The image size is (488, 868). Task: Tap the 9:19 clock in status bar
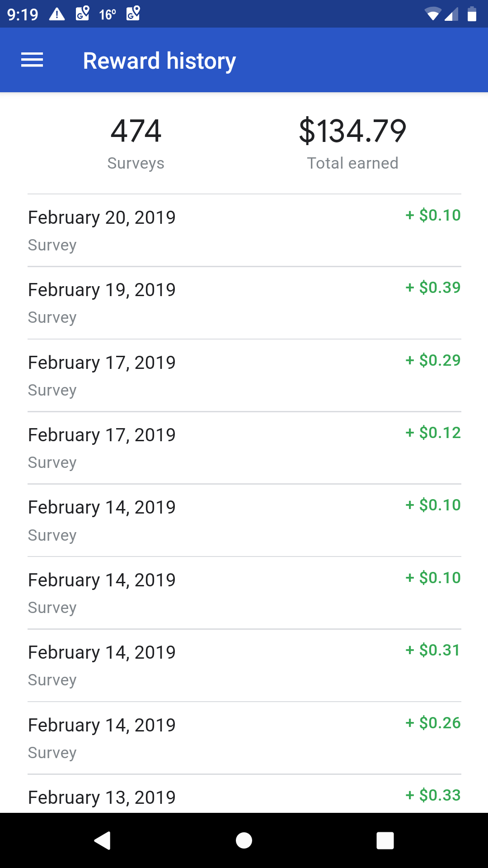point(23,14)
